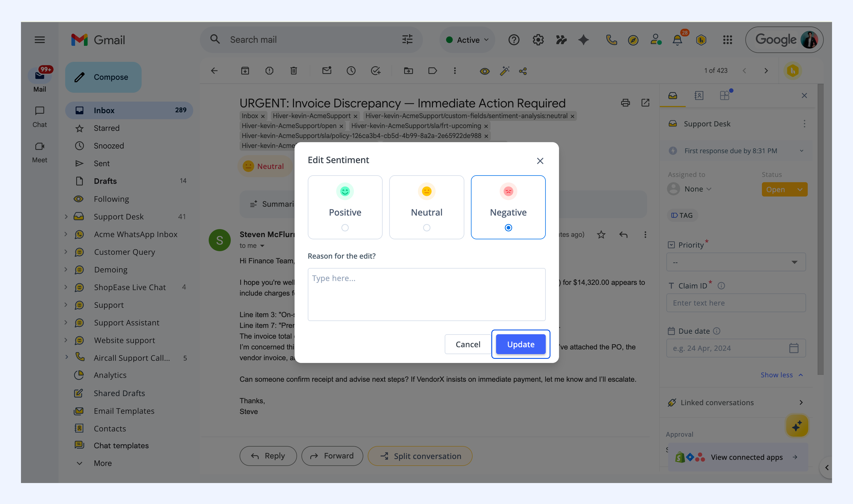Select the Neutral sentiment radio button
853x504 pixels.
click(x=426, y=227)
